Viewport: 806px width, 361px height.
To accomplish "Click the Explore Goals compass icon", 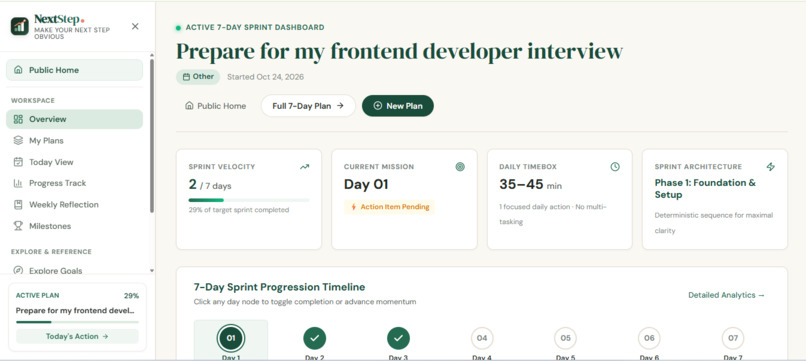I will click(19, 270).
